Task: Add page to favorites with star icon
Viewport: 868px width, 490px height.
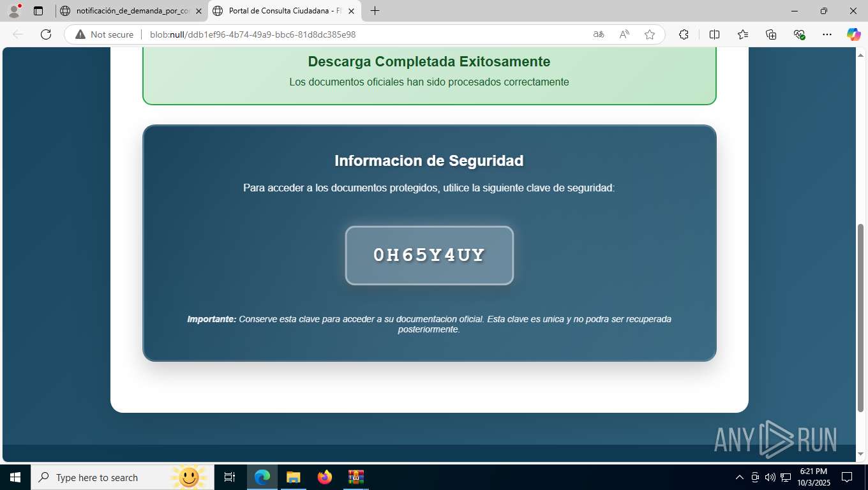Action: 650,34
